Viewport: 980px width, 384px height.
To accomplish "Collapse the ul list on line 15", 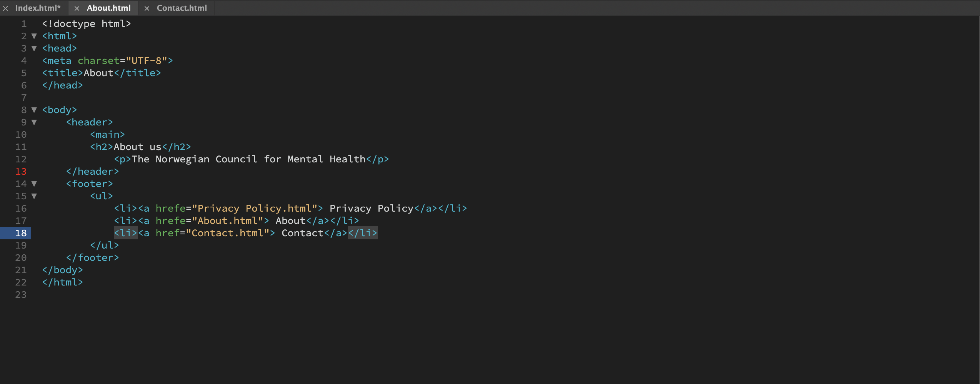I will point(34,196).
